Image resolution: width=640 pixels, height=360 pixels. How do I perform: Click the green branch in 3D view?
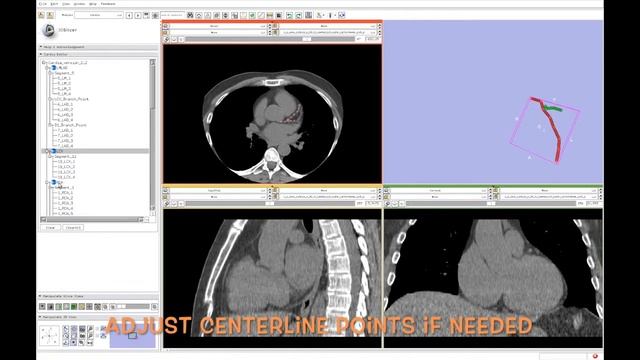click(553, 108)
